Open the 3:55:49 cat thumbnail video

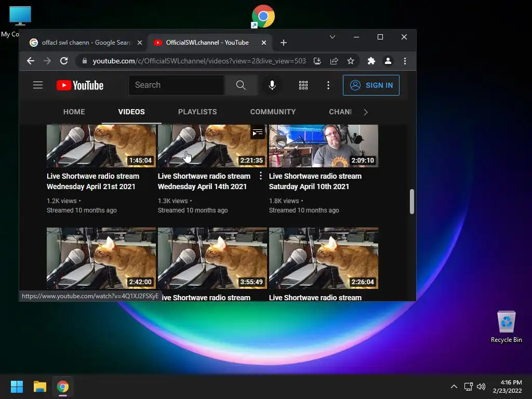tap(212, 258)
